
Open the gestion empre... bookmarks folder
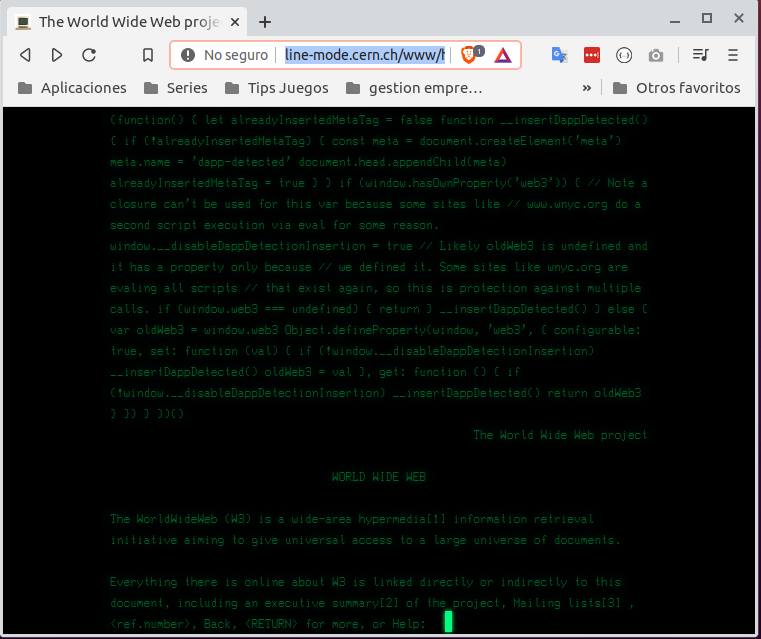414,88
